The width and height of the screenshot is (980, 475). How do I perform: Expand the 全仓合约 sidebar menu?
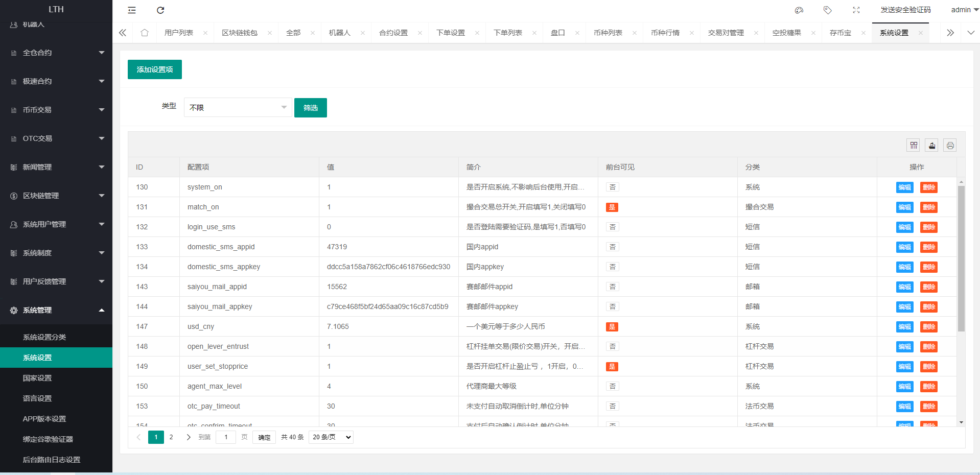tap(56, 53)
